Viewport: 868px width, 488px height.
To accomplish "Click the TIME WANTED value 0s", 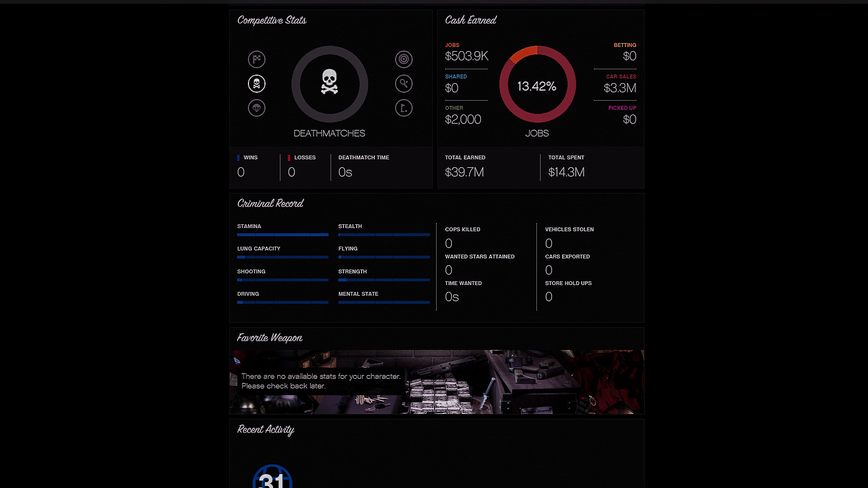I will [452, 297].
